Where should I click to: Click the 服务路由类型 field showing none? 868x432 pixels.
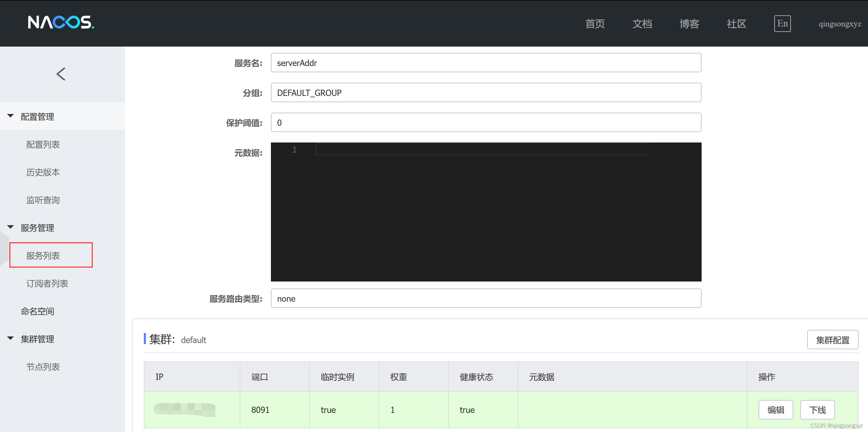(486, 298)
